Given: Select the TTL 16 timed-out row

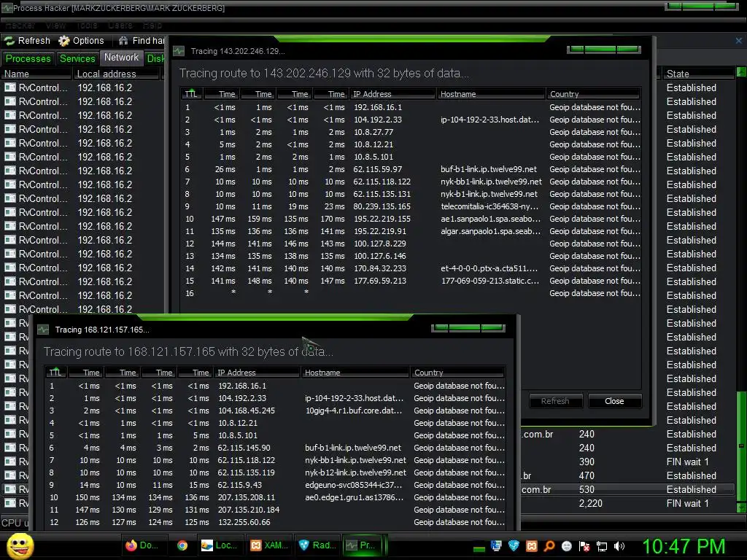Looking at the screenshot, I should pos(411,293).
